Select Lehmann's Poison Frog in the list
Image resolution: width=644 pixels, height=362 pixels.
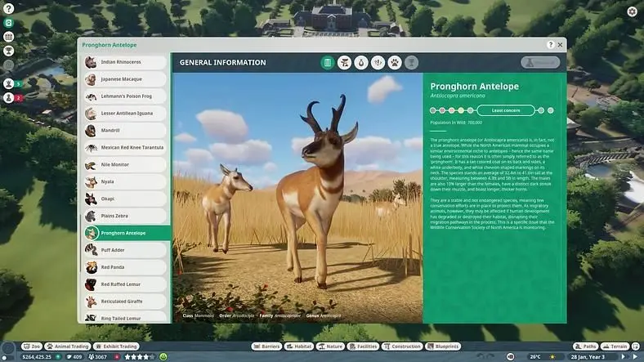(x=125, y=96)
